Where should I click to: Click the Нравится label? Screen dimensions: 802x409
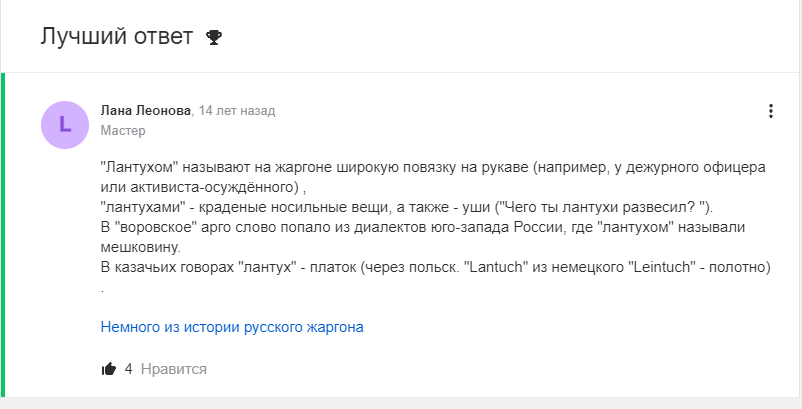174,369
